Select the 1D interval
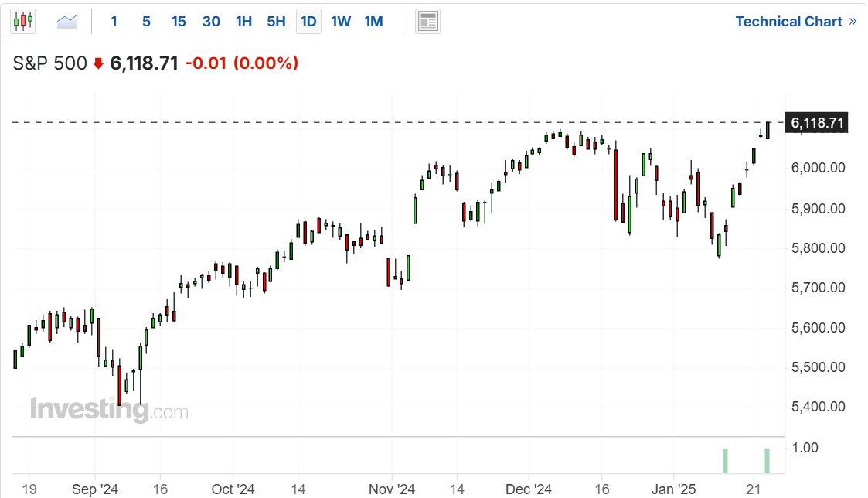Image resolution: width=868 pixels, height=498 pixels. (308, 22)
